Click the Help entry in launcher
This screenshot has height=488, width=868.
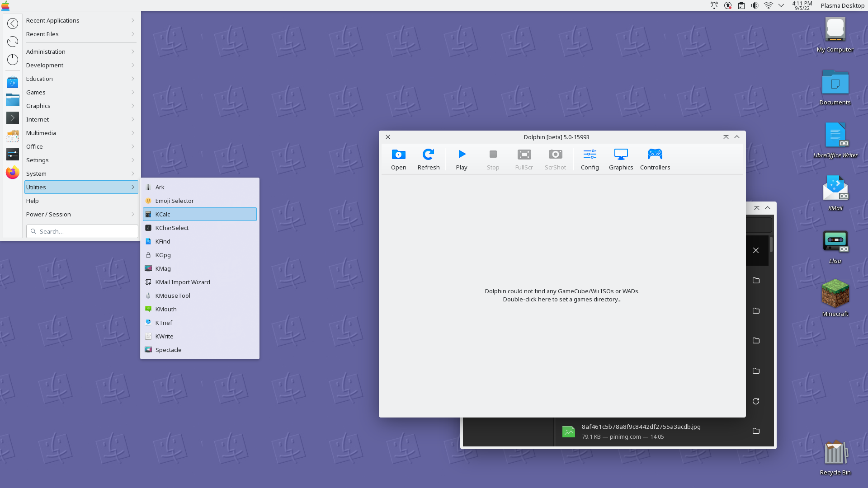[x=33, y=201]
